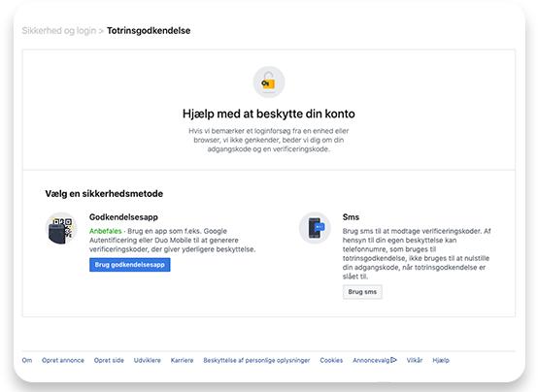Open the Om footer link
This screenshot has width=538, height=392.
pyautogui.click(x=27, y=360)
